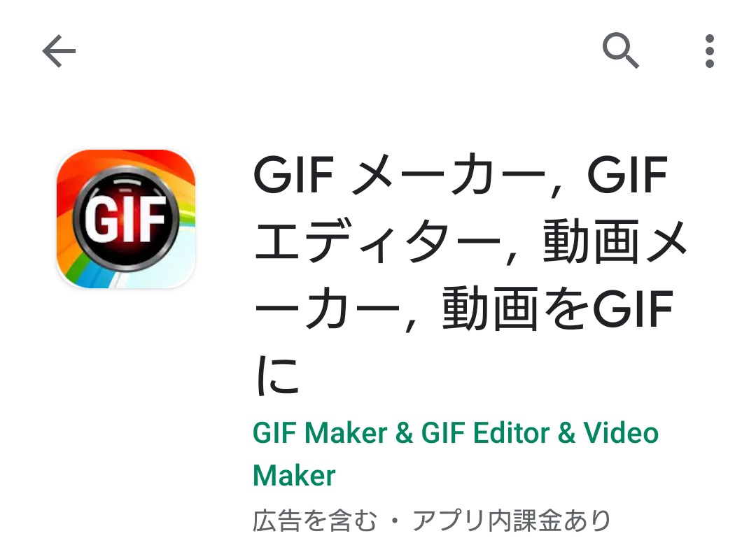This screenshot has height=559, width=756.
Task: Open search with the magnifier icon
Action: point(620,50)
